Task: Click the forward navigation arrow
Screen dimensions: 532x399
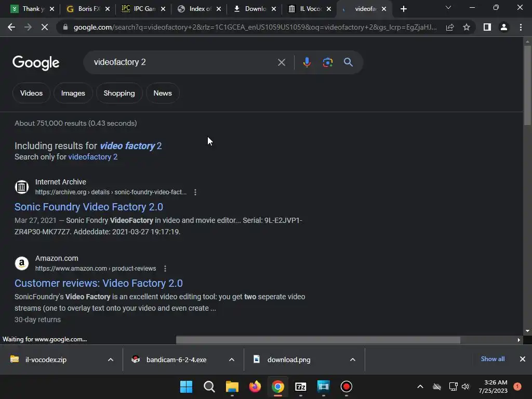Action: (x=28, y=27)
